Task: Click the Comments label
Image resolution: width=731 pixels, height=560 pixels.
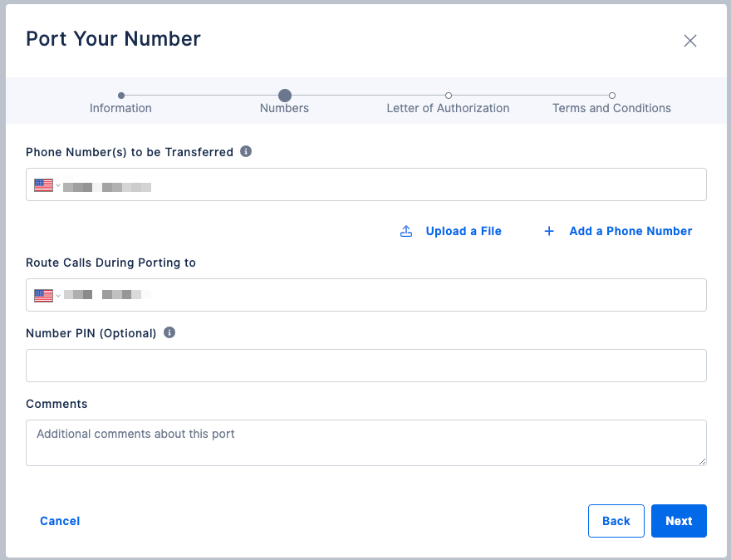Action: [x=56, y=404]
